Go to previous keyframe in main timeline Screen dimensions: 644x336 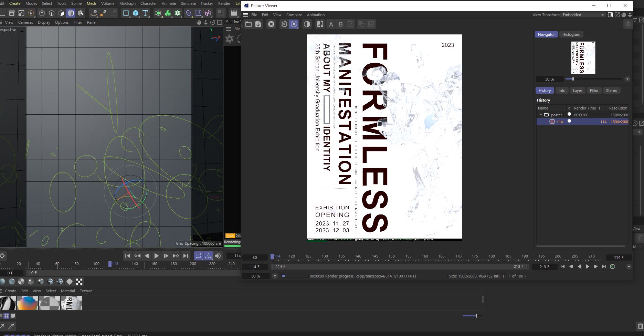point(137,256)
